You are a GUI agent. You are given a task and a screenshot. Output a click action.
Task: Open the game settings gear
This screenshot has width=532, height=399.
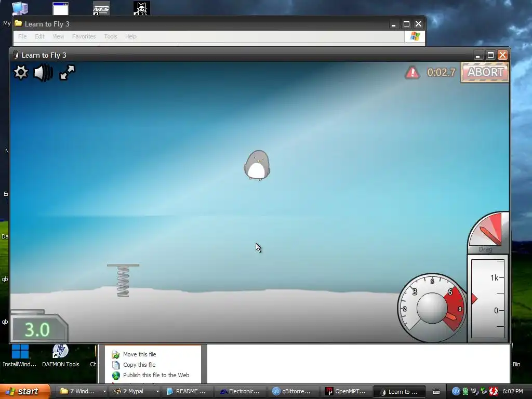coord(21,72)
